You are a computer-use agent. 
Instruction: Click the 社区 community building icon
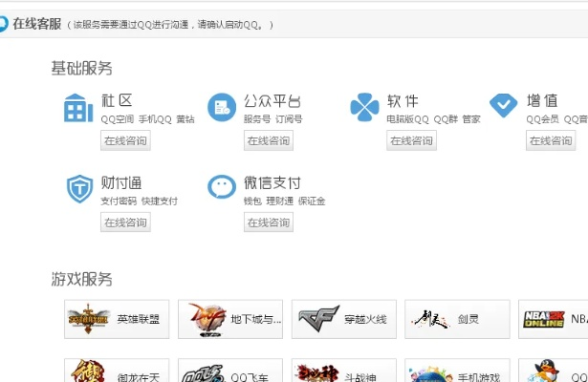point(78,108)
